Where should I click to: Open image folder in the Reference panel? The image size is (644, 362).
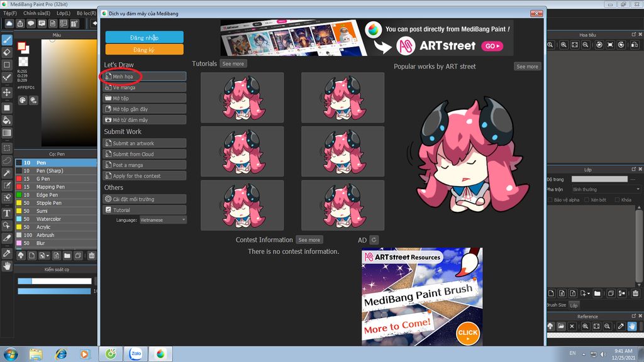[561, 326]
